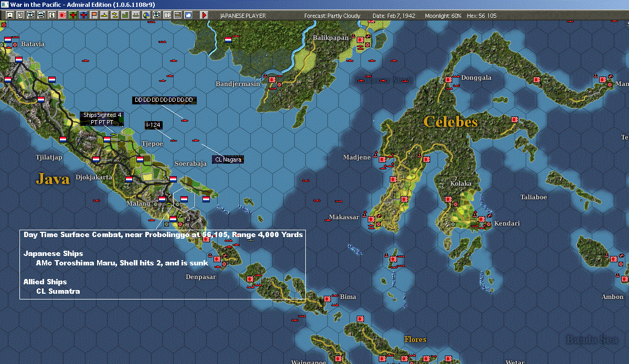This screenshot has height=364, width=629.
Task: Click the 'I-124' submarine label
Action: click(x=153, y=125)
